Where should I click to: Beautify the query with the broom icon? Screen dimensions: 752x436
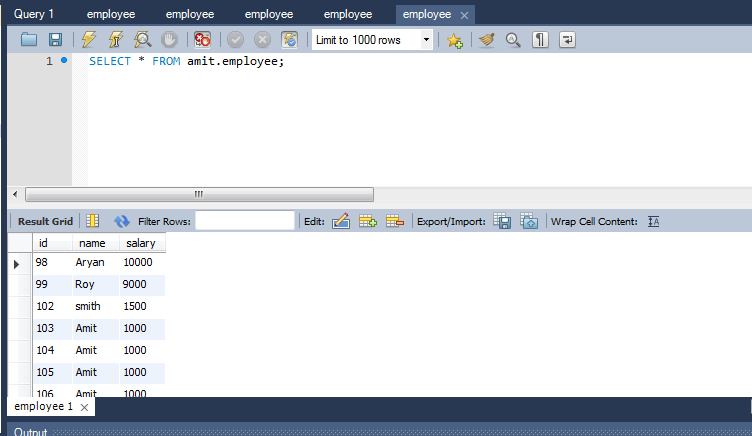pos(487,40)
